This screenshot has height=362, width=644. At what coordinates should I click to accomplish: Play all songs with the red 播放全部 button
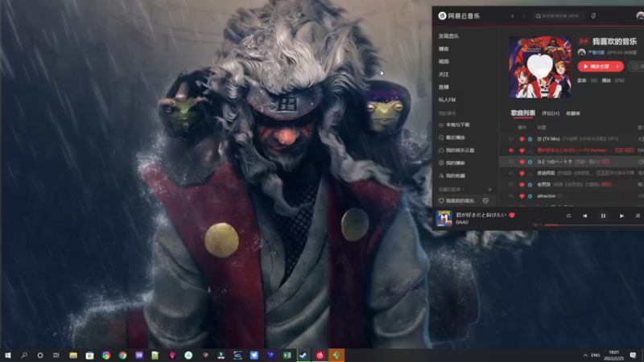(596, 67)
